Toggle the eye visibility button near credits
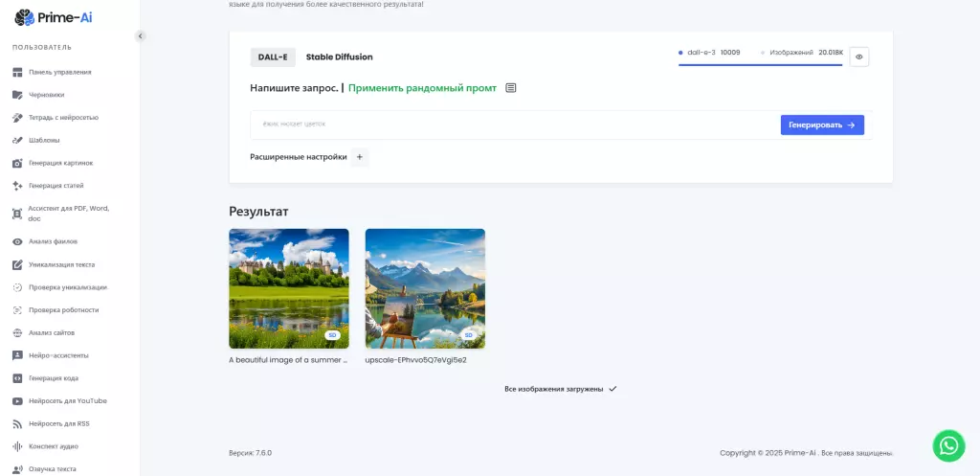 [x=859, y=57]
